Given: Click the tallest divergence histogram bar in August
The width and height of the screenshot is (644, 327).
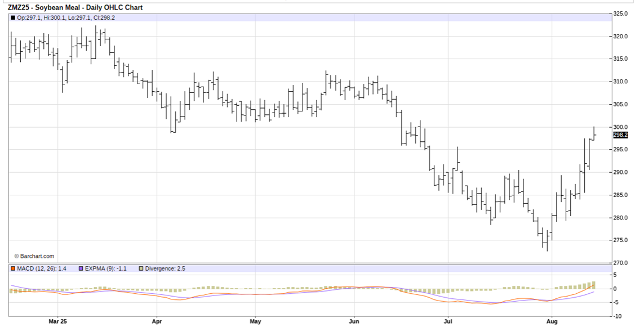Looking at the screenshot, I should coord(593,285).
